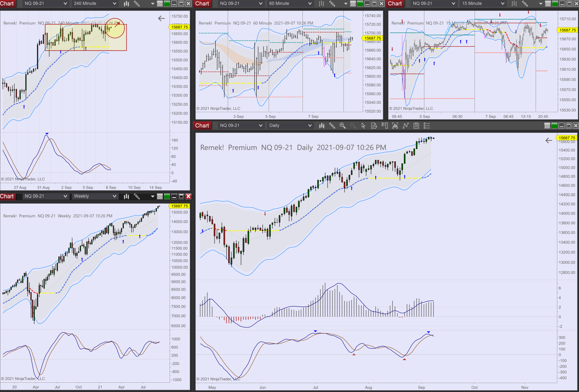Viewport: 579px width, 392px height.
Task: Open NQ 09-21 instrument dropdown on 60 Minute chart
Action: 241,3
